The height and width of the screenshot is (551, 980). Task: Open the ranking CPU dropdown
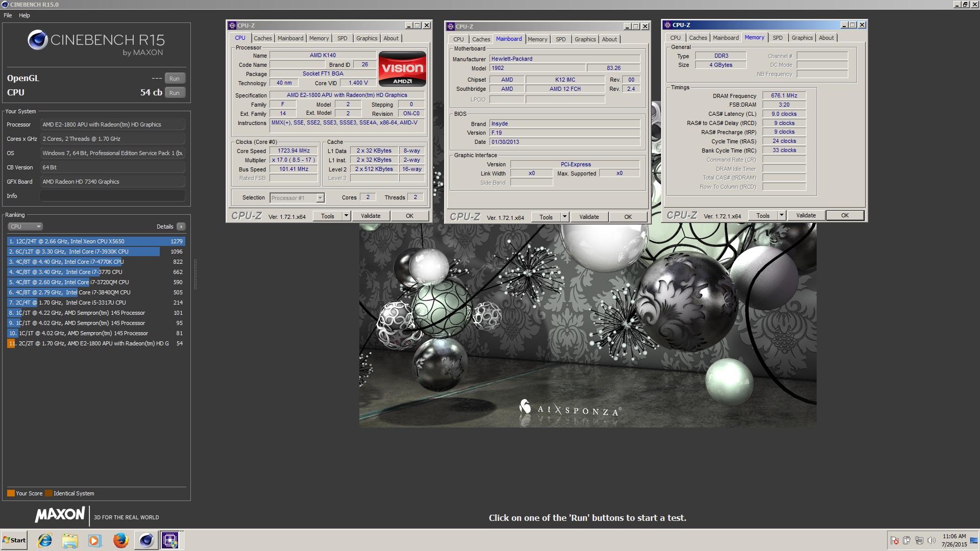click(25, 227)
